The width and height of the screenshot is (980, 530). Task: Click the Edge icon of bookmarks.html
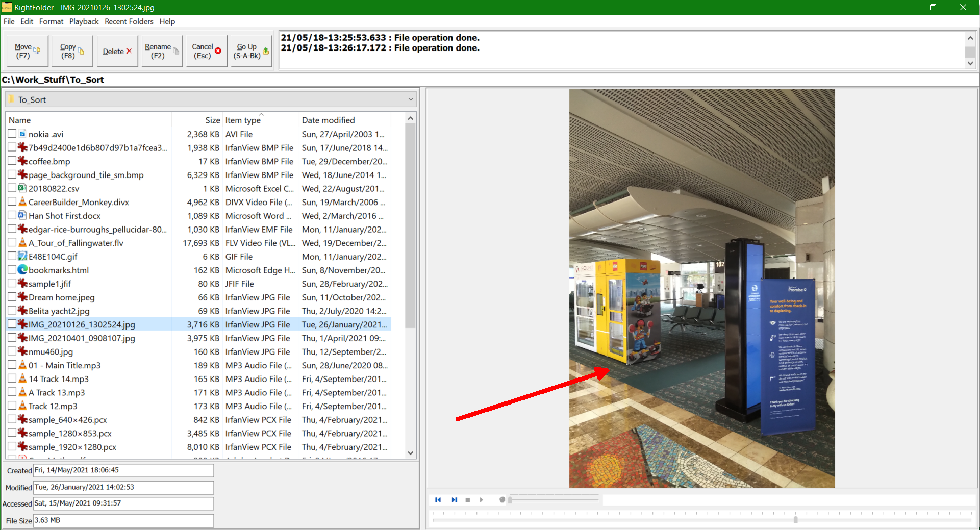tap(22, 269)
